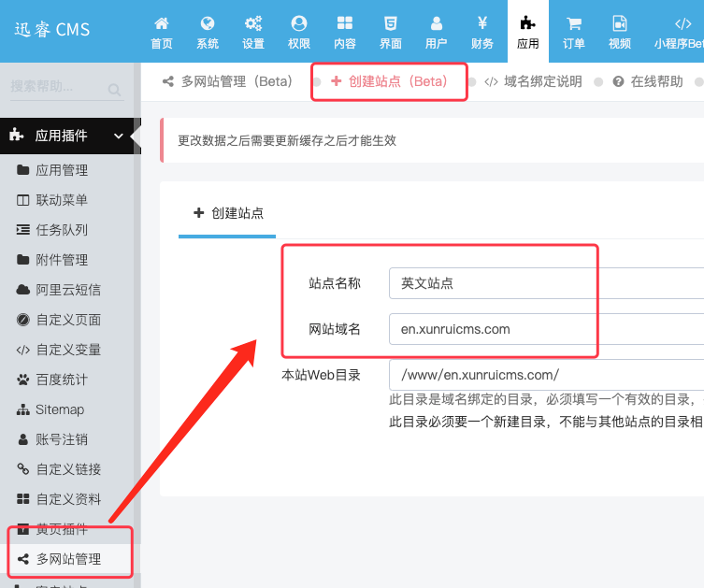Go to 多网站管理 in sidebar

tap(67, 559)
